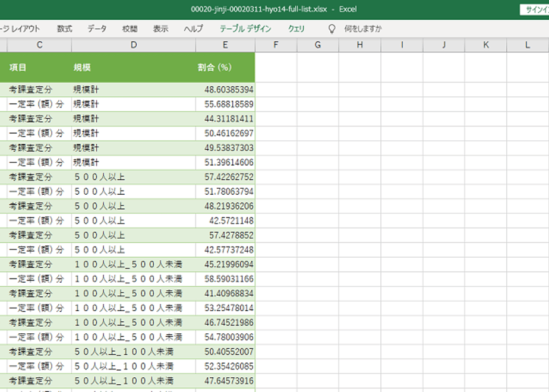Select column K header

(x=486, y=45)
